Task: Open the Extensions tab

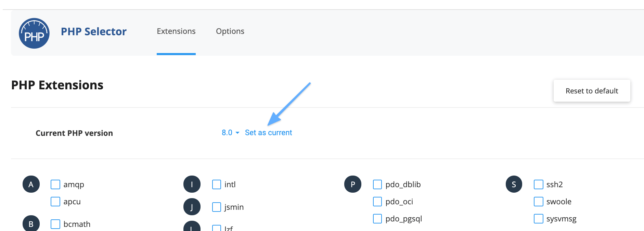Action: point(176,31)
